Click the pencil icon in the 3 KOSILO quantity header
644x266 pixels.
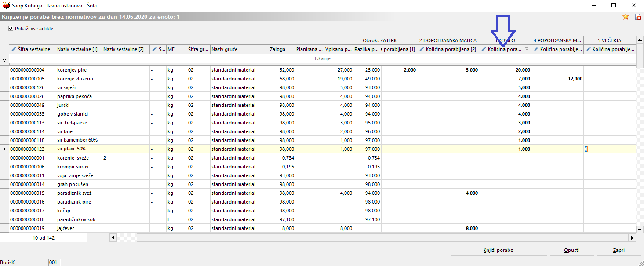coord(484,49)
